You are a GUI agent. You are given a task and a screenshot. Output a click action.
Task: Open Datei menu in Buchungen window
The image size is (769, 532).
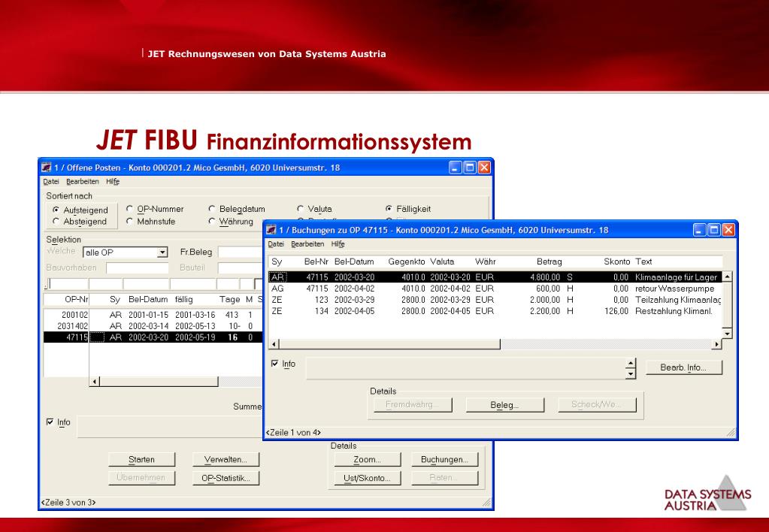276,243
